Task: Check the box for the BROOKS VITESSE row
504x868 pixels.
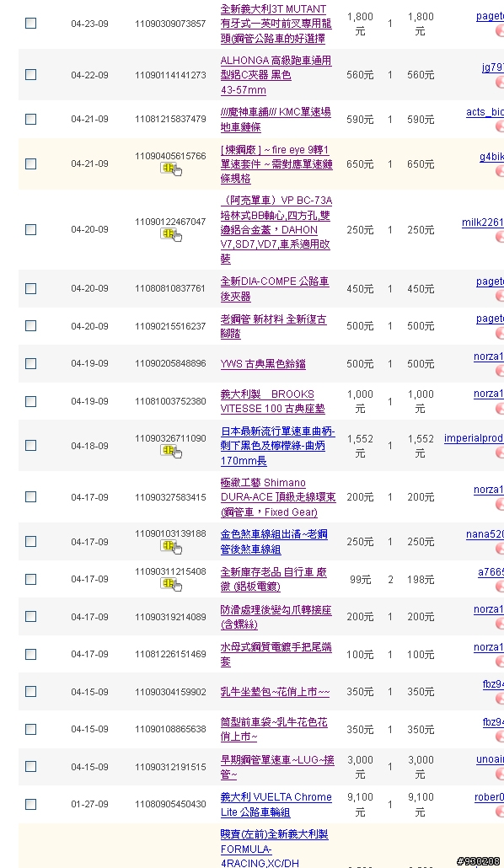Action: tap(31, 401)
